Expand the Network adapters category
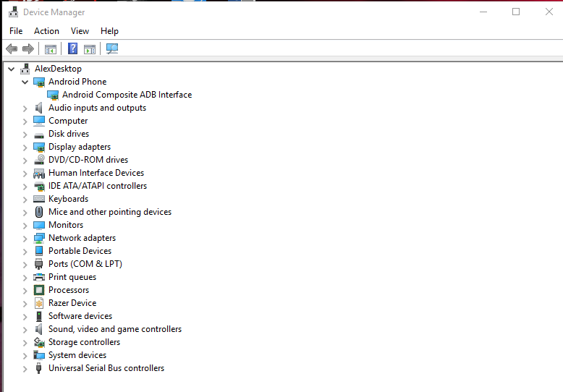The image size is (563, 392). click(x=25, y=238)
